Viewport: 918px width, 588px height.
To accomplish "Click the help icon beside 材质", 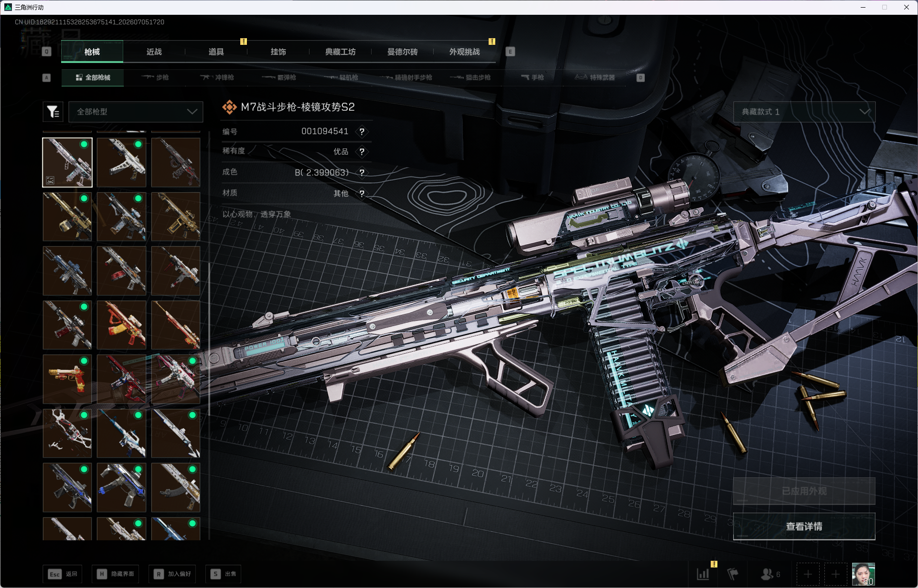I will click(x=362, y=193).
